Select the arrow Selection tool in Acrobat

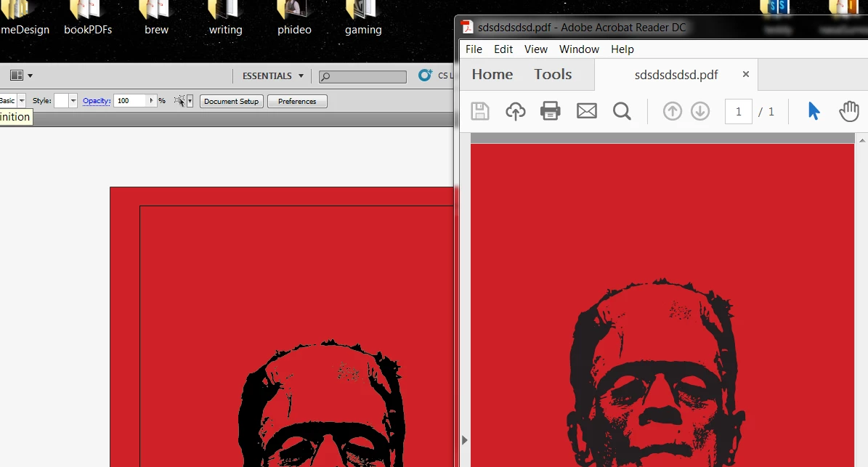coord(814,111)
